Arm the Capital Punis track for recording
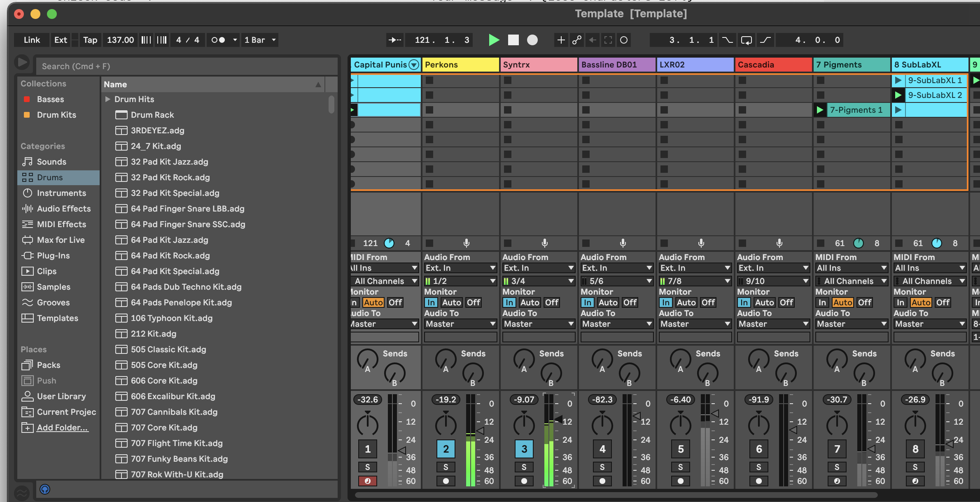980x502 pixels. pyautogui.click(x=368, y=481)
